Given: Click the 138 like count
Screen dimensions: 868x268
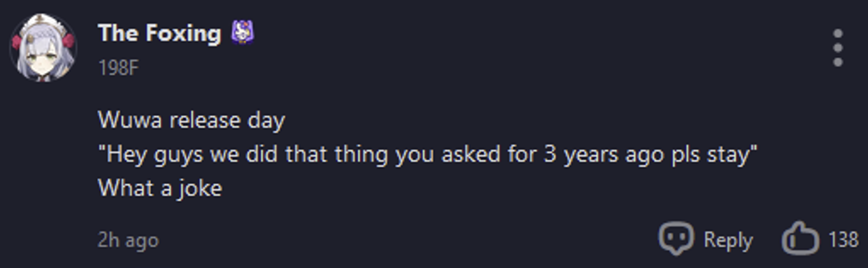Looking at the screenshot, I should (843, 240).
